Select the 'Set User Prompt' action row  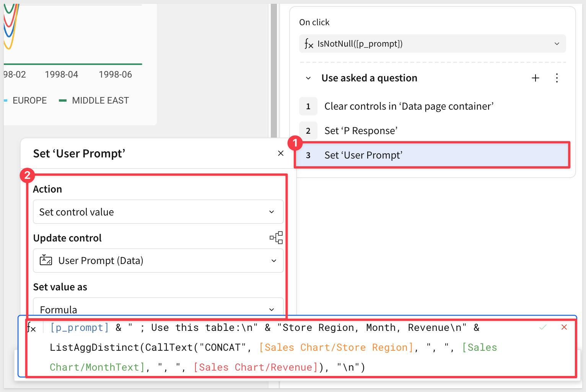coord(431,155)
